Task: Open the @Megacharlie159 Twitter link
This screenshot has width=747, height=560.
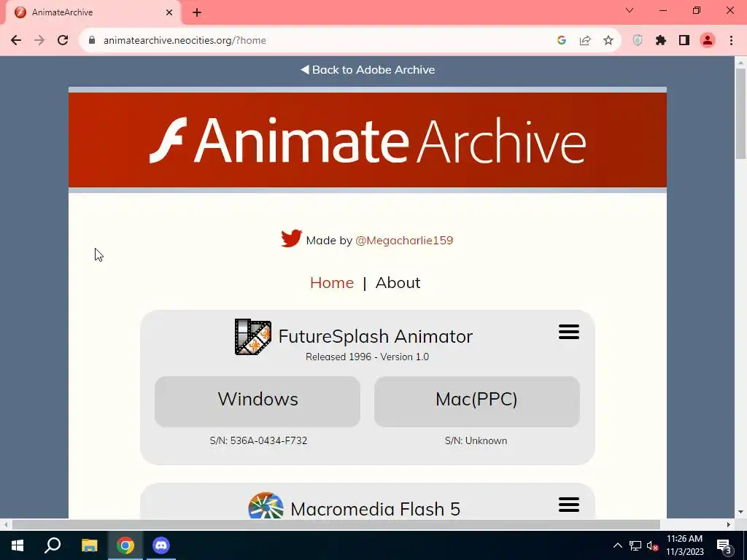Action: pyautogui.click(x=404, y=241)
